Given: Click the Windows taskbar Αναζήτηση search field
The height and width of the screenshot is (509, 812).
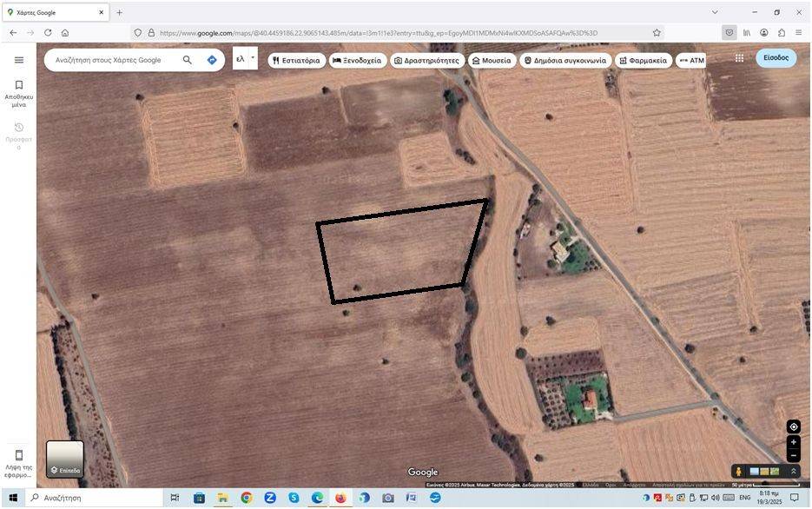Looking at the screenshot, I should click(x=96, y=498).
